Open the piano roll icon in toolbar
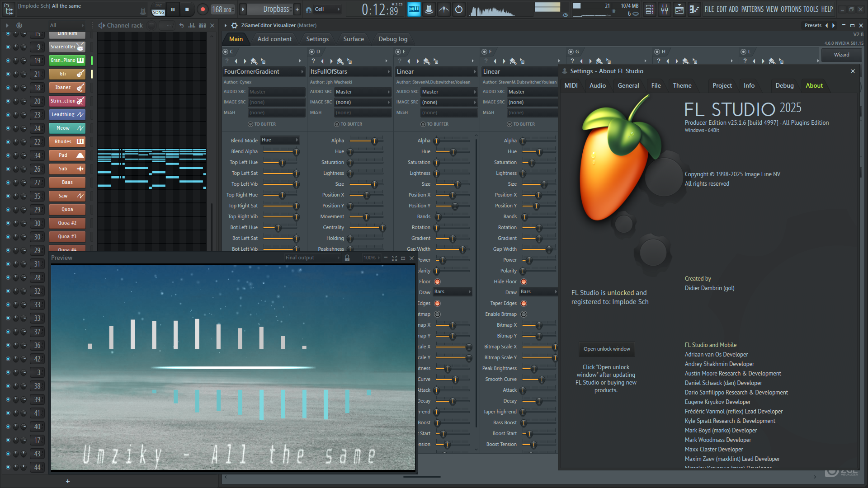This screenshot has height=488, width=868. [x=694, y=9]
